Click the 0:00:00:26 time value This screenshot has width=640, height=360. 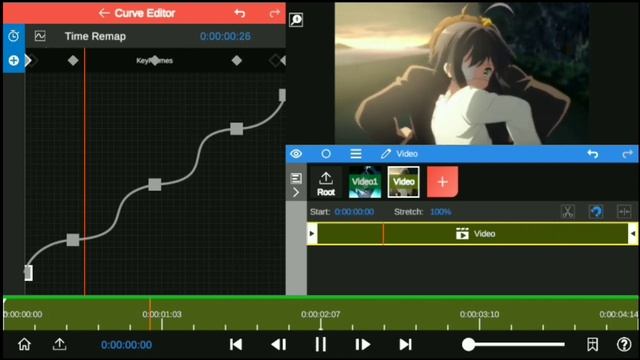coord(225,36)
